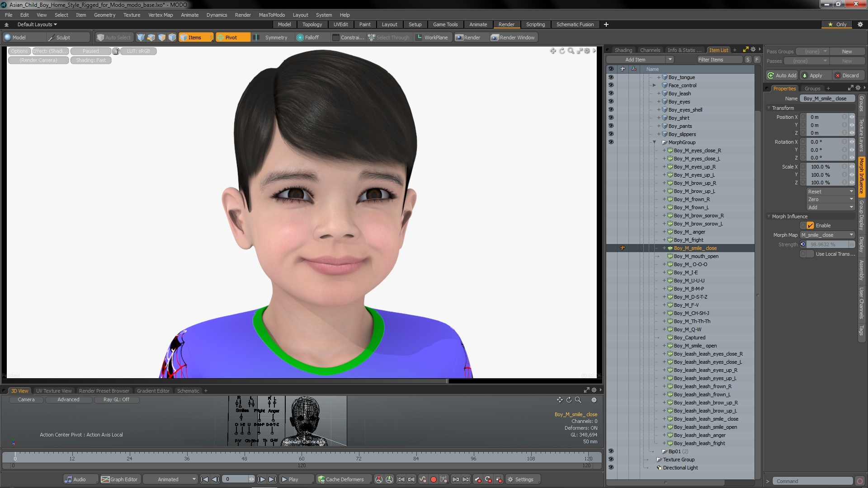Step to previous frame

[216, 479]
